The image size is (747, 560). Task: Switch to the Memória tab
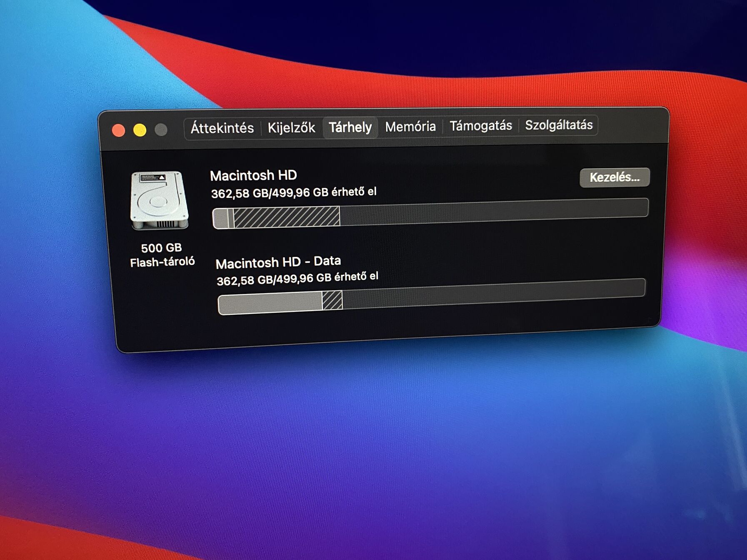point(410,126)
